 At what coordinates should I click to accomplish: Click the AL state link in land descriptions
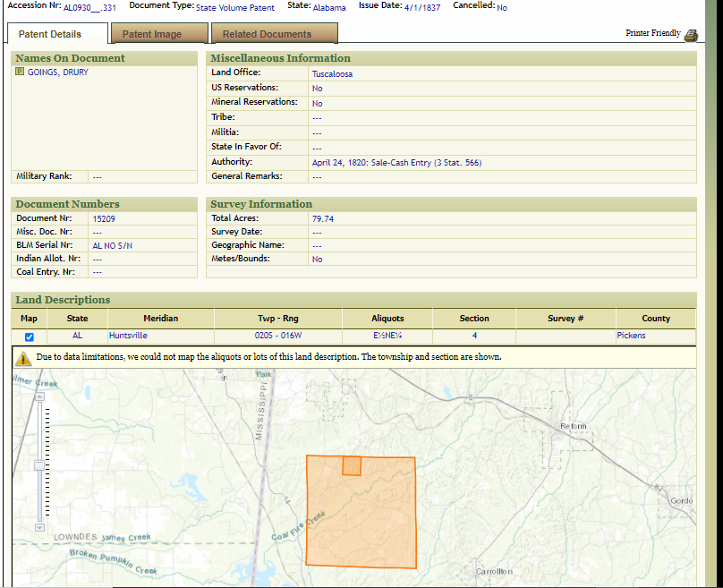tap(77, 337)
